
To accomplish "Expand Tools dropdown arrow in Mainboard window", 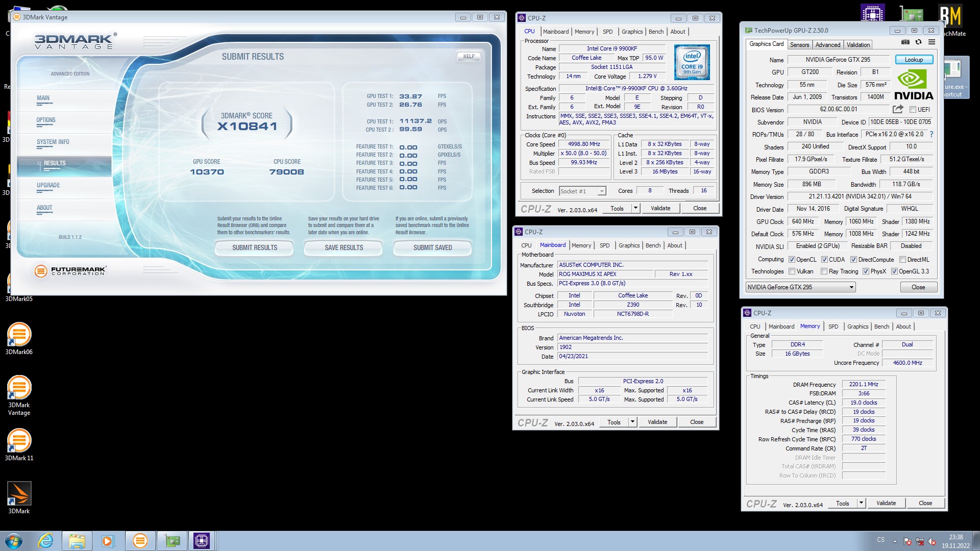I will pos(632,422).
